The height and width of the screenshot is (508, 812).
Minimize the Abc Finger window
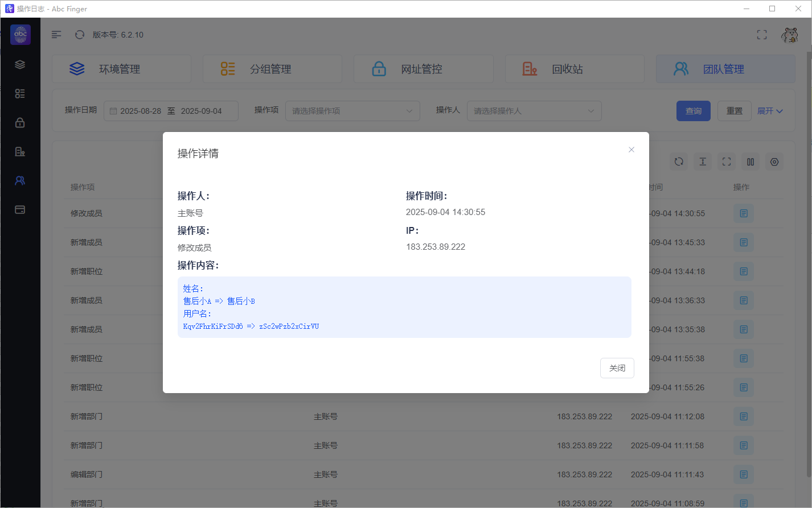(747, 9)
